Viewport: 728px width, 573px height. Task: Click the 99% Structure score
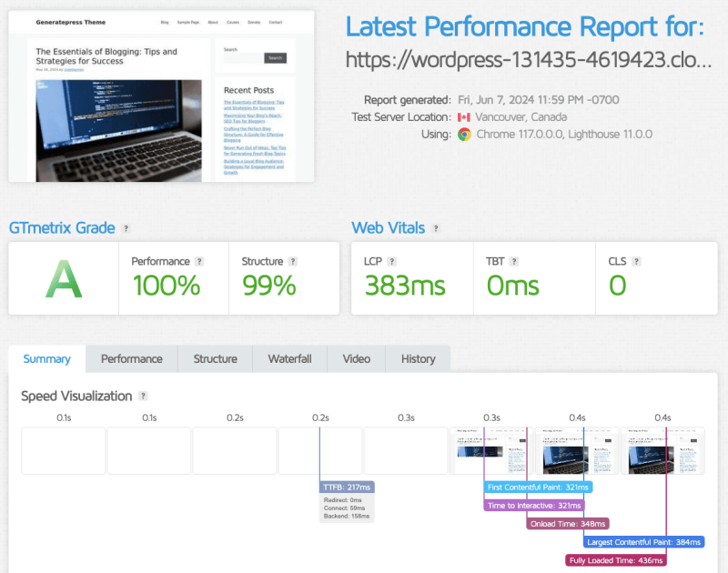268,286
